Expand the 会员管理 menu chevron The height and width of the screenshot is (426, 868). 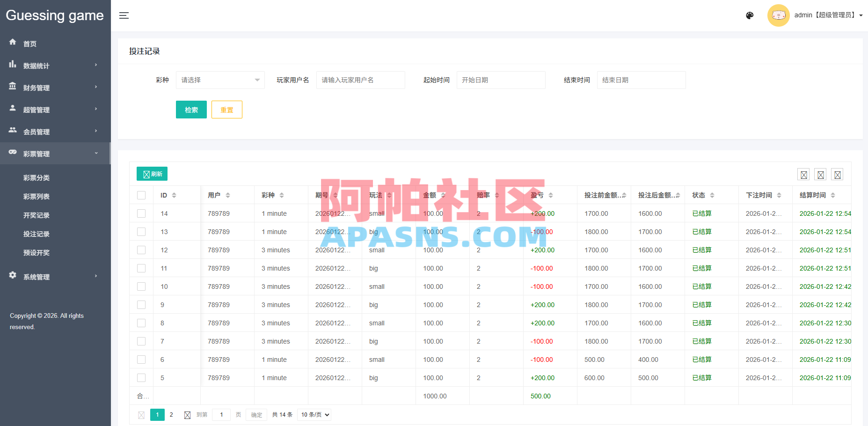pos(96,131)
